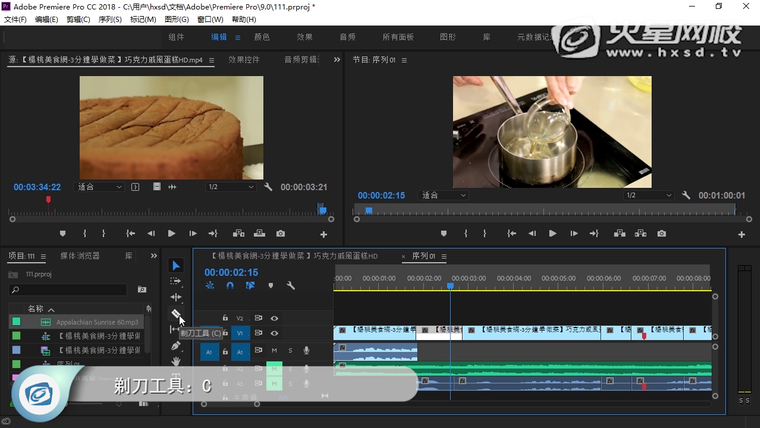Expand the Project panel overflow chevrons

(x=155, y=256)
